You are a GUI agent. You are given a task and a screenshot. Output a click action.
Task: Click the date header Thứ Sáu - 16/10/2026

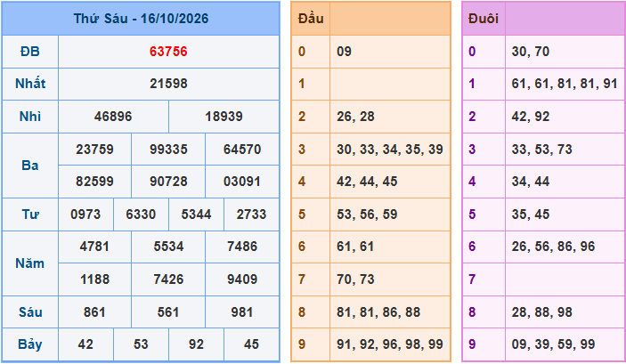click(x=141, y=19)
